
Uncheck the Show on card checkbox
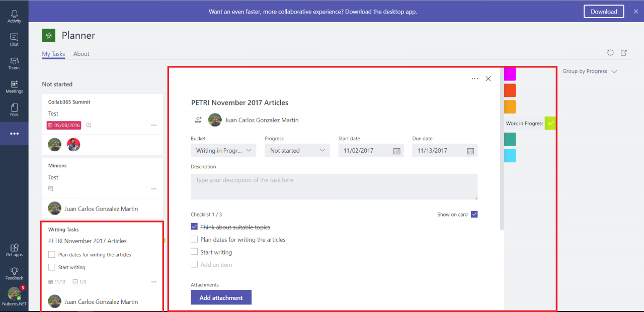pos(473,214)
